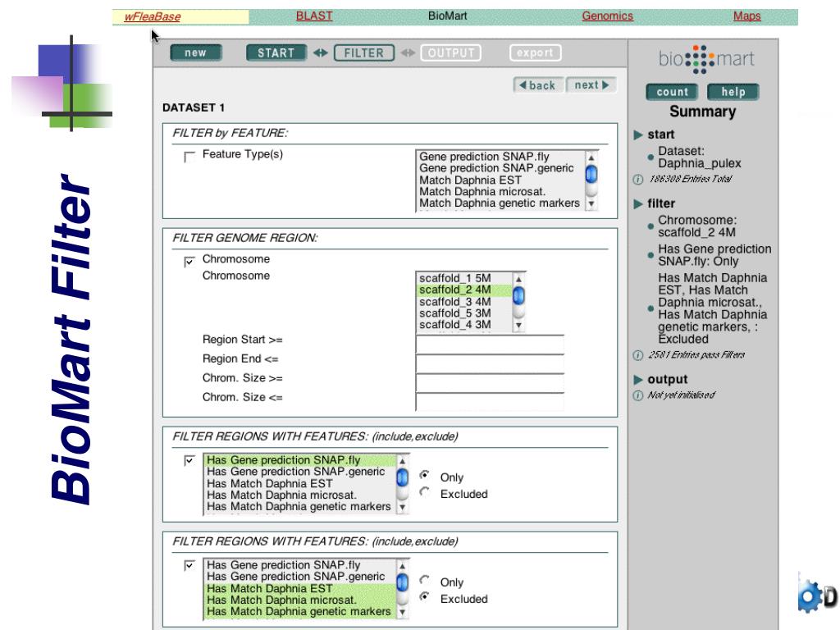
Task: Click the second Has-features list scrollbar thumb
Action: click(402, 582)
